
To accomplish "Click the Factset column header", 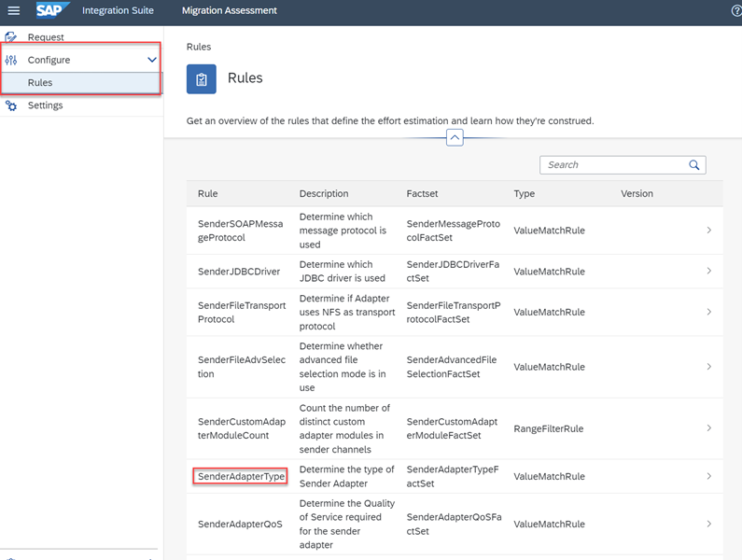I will click(422, 193).
